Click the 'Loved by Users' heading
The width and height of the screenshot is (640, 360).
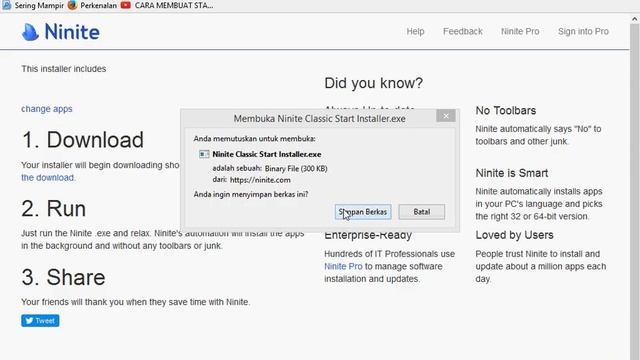point(514,235)
